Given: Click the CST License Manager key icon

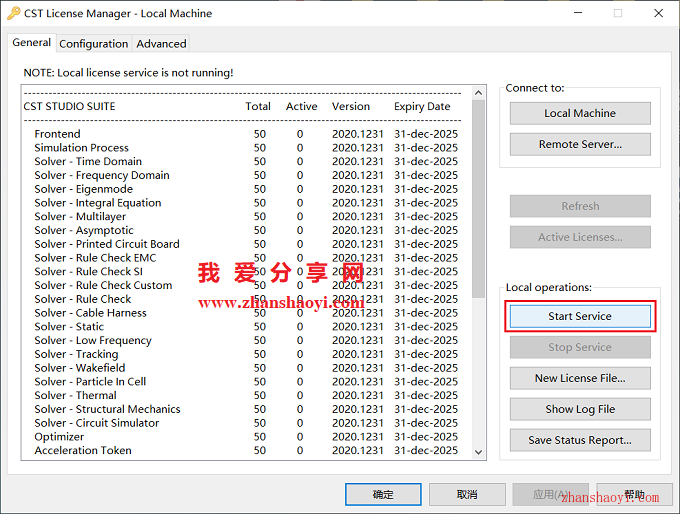Looking at the screenshot, I should pyautogui.click(x=13, y=13).
